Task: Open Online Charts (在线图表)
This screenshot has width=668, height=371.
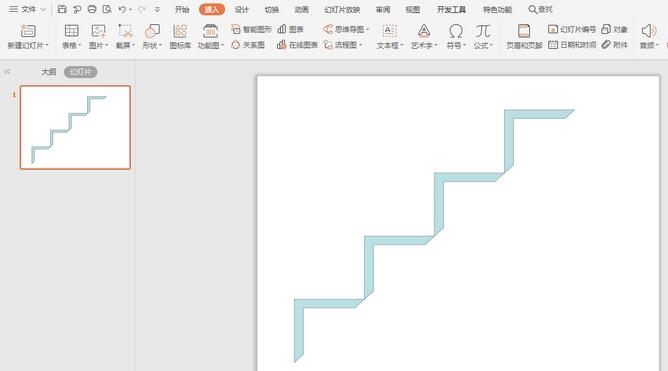Action: [297, 45]
